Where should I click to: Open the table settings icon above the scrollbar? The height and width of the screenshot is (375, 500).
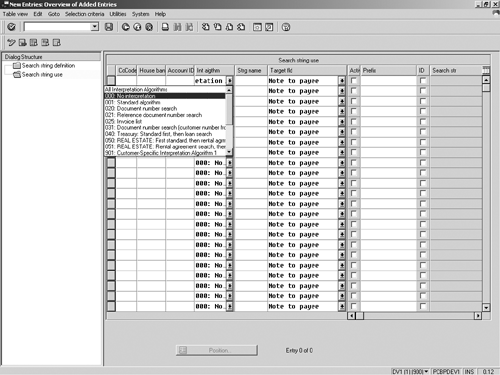tap(486, 70)
